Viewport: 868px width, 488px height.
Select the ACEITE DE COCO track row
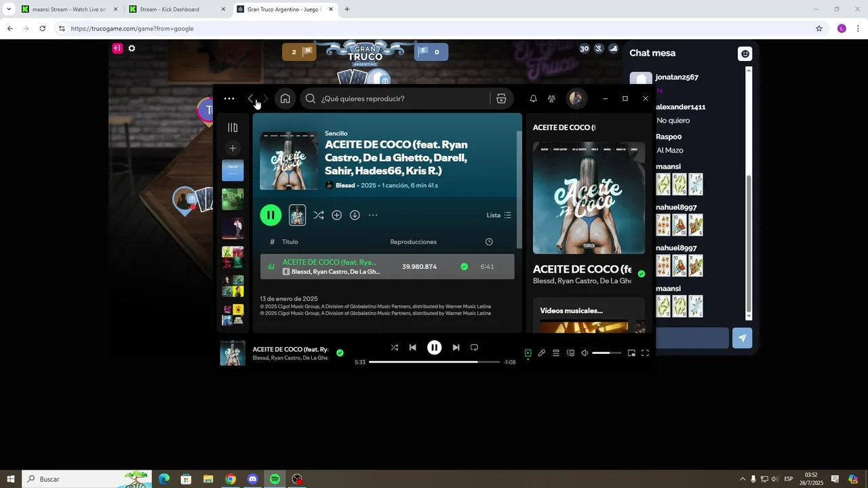pos(387,266)
